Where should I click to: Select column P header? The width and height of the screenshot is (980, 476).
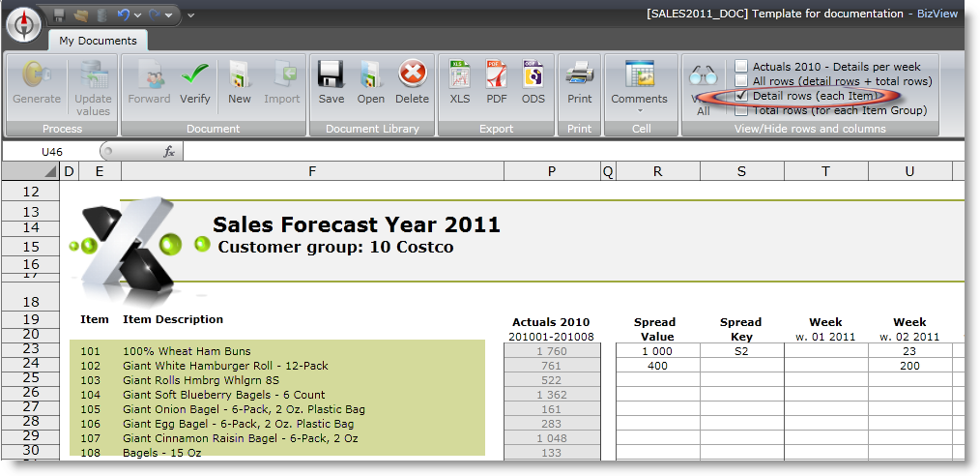pos(552,171)
